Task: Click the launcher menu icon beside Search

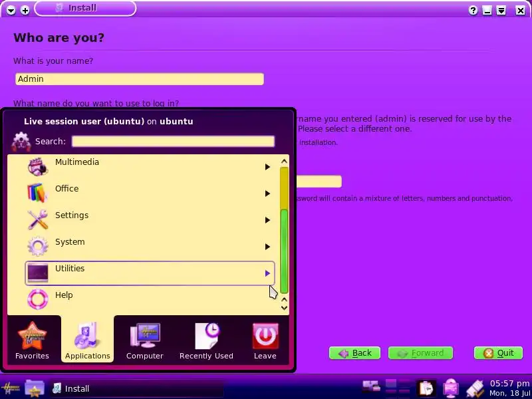Action: click(x=21, y=142)
